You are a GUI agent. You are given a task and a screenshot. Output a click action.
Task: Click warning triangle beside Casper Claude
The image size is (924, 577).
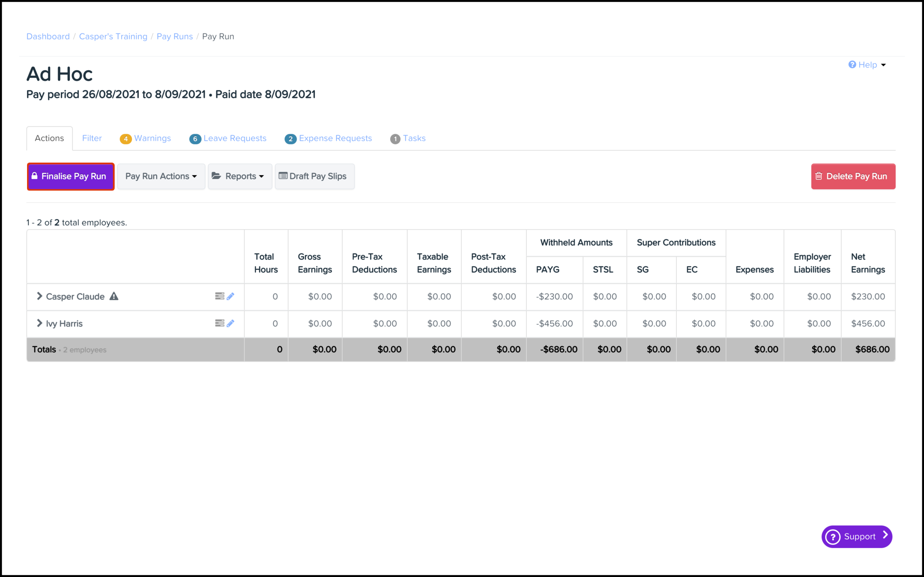pyautogui.click(x=114, y=296)
